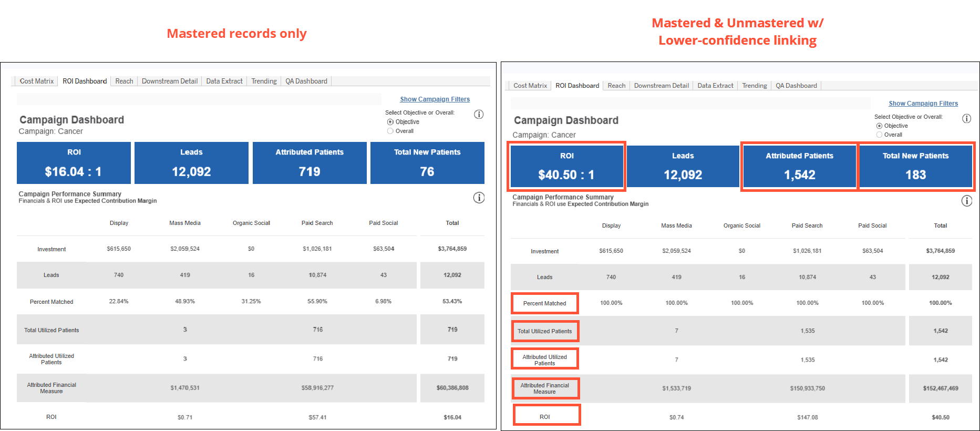Pick Objective radio option in right dashboard

879,126
